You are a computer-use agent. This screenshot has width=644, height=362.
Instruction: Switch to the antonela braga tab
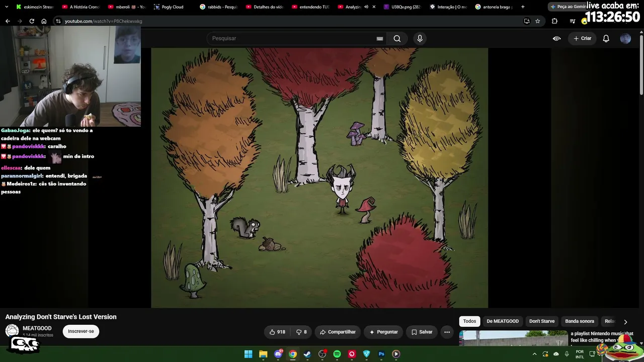tap(494, 7)
